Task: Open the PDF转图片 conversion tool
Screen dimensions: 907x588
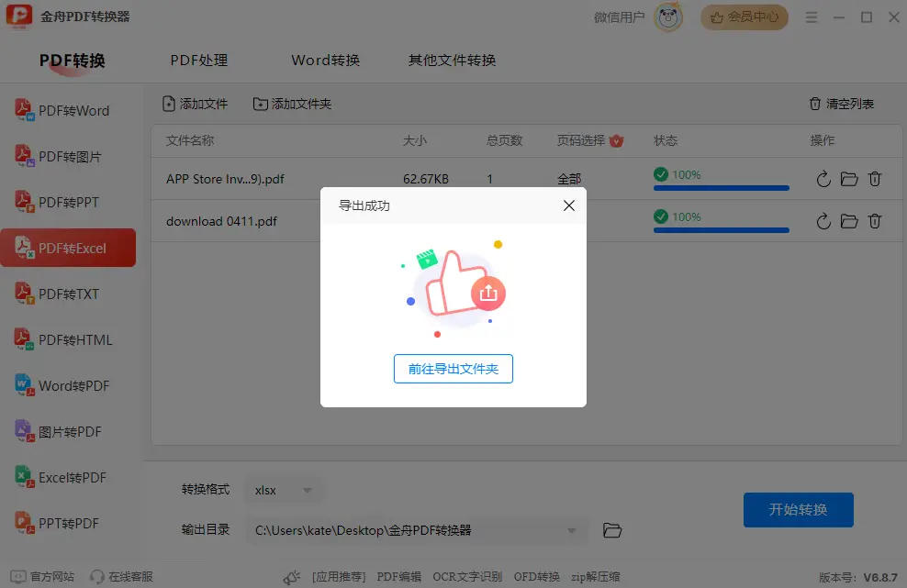Action: click(22, 156)
